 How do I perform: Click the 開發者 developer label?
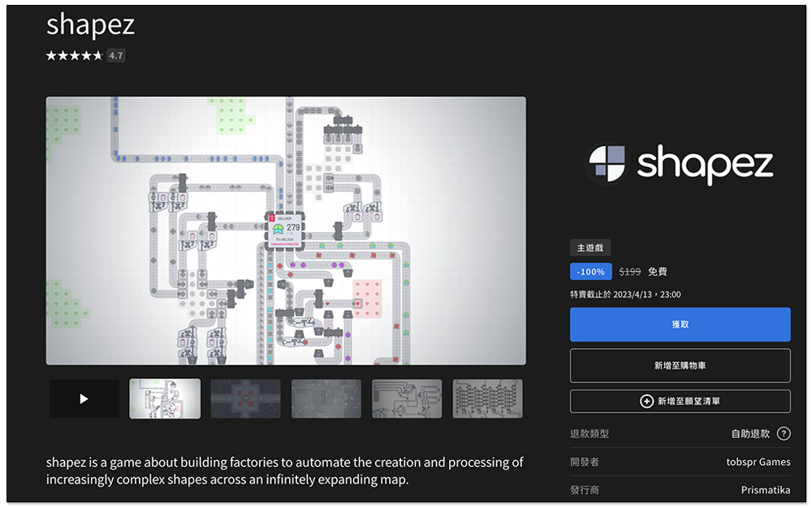(x=585, y=462)
